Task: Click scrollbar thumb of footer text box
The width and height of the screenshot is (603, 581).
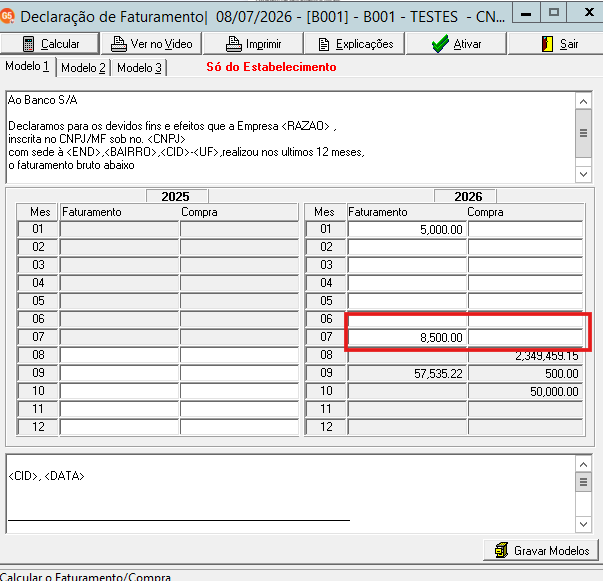Action: [x=583, y=482]
